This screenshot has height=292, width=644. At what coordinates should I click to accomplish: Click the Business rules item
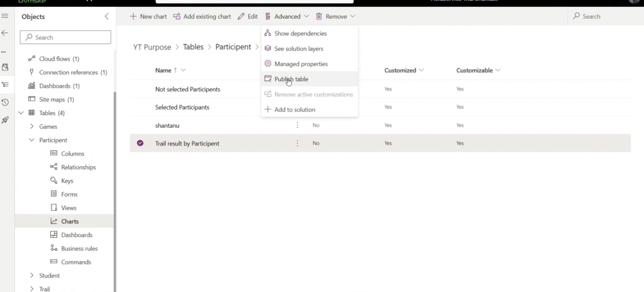click(79, 249)
